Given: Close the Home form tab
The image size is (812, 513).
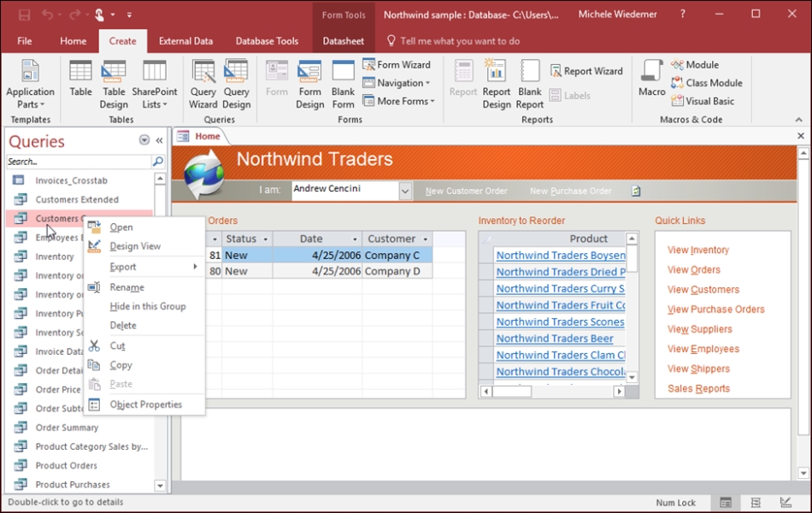Looking at the screenshot, I should [801, 136].
